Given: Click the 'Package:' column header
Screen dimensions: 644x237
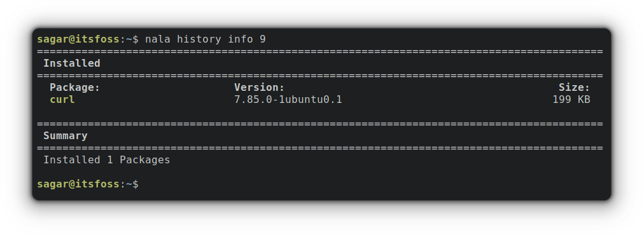Looking at the screenshot, I should (x=74, y=87).
